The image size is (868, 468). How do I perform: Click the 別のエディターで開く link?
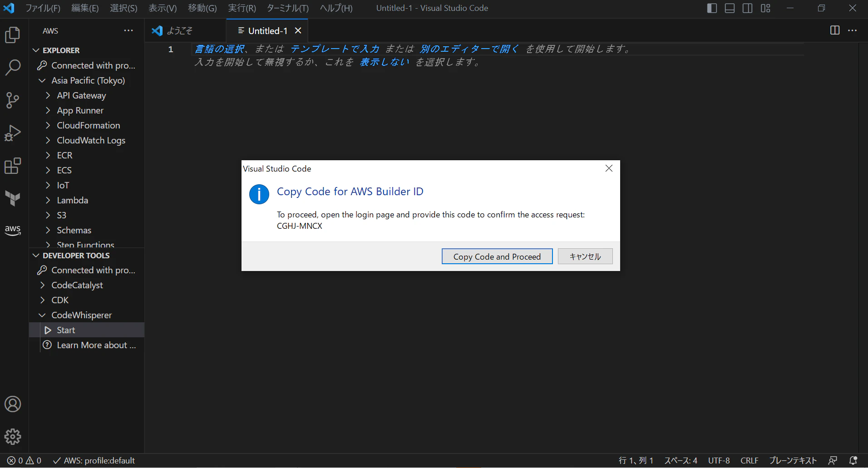tap(469, 49)
